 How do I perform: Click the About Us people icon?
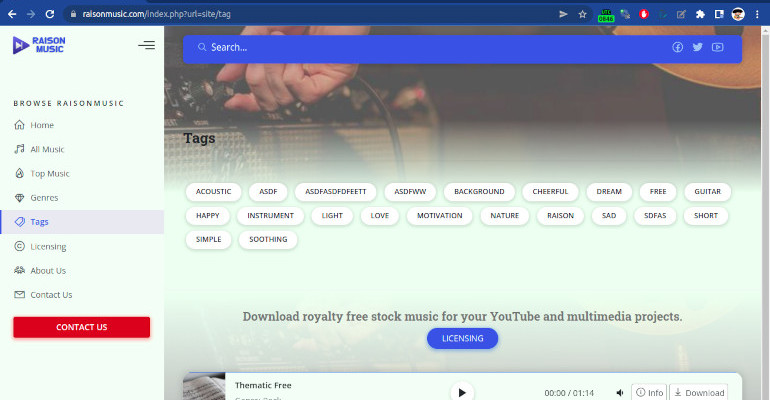19,270
